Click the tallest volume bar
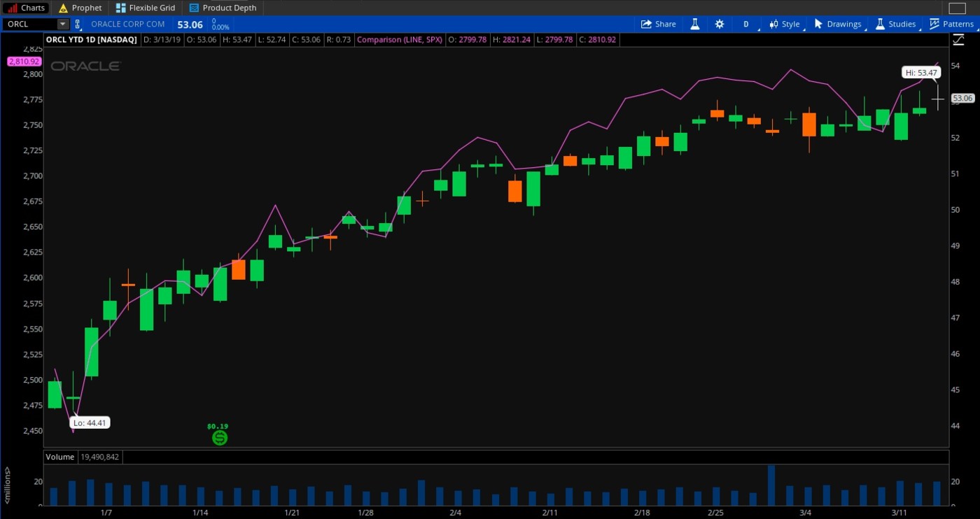Screen dimensions: 980x519 point(771,485)
